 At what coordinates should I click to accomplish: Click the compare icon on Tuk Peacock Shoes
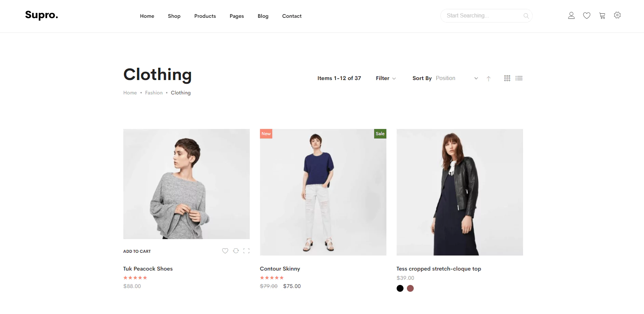pyautogui.click(x=236, y=251)
